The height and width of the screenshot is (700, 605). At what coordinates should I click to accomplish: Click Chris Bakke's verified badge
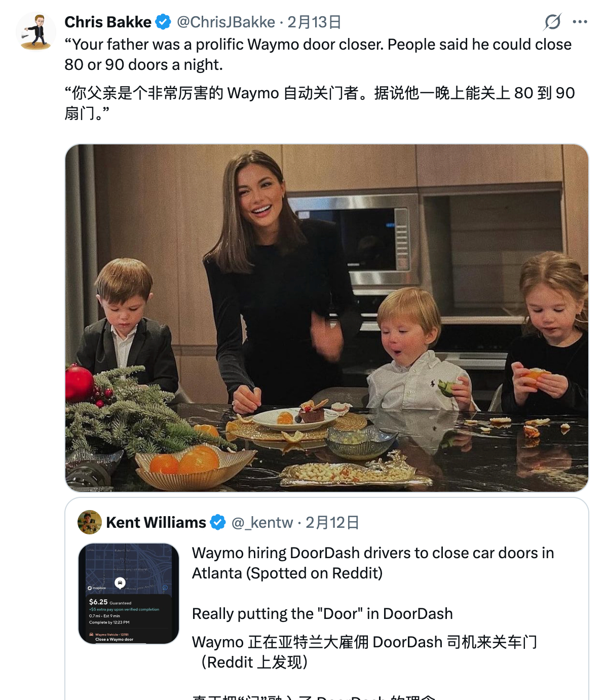(163, 22)
